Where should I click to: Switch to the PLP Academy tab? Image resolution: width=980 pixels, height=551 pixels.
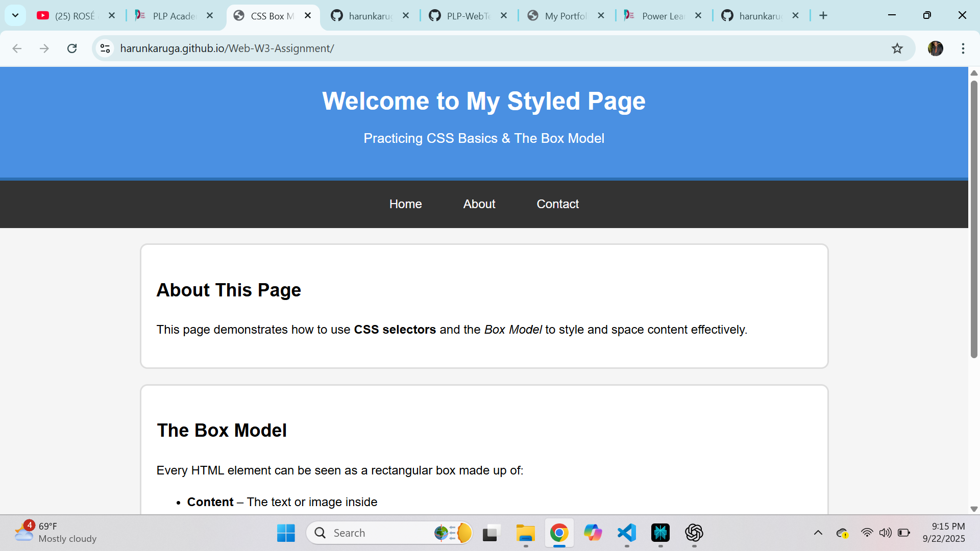174,16
